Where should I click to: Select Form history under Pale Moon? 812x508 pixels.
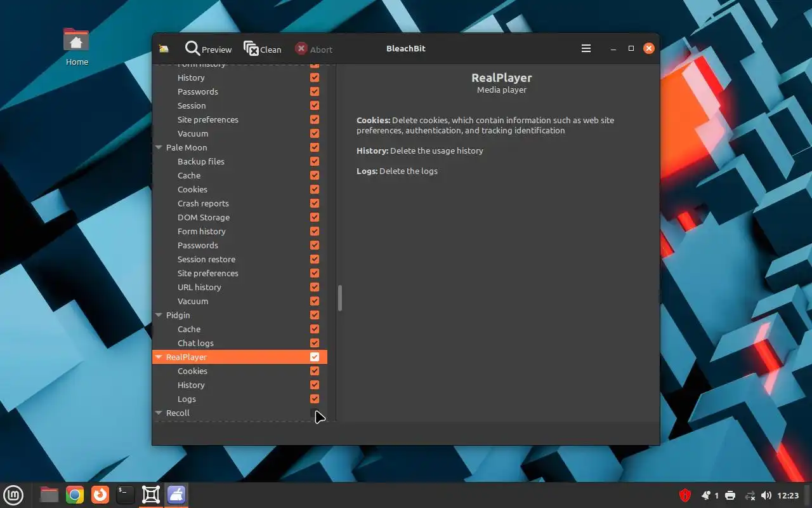pyautogui.click(x=201, y=231)
